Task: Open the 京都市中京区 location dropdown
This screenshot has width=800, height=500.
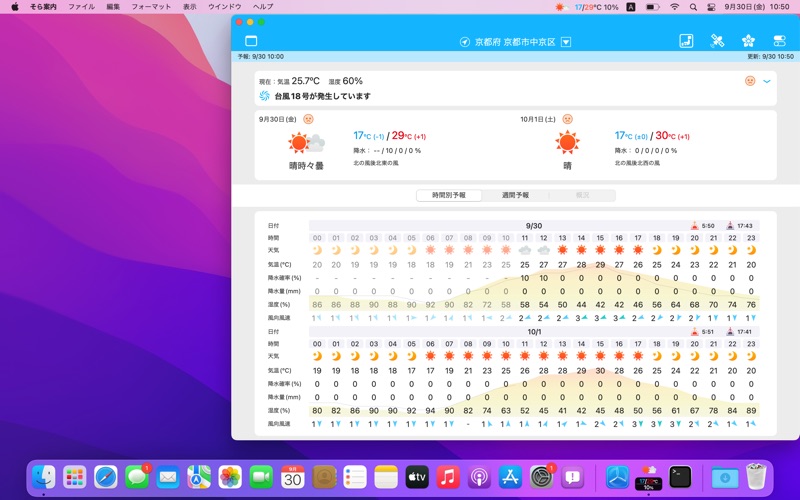Action: click(x=566, y=42)
